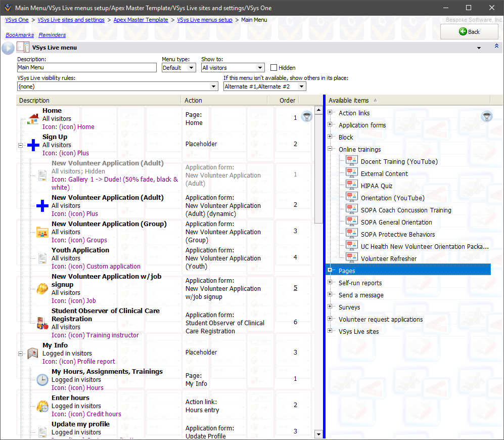Open VSys Live visibility rules dropdown

pos(214,86)
